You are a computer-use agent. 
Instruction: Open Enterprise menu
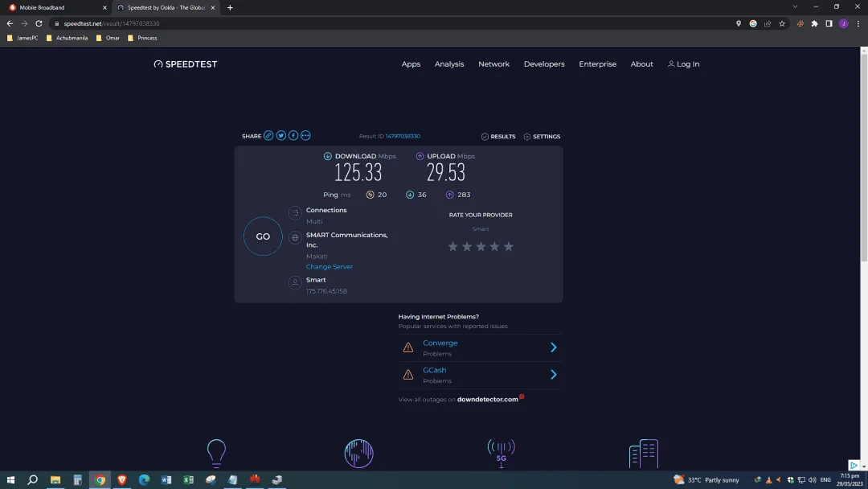click(597, 64)
